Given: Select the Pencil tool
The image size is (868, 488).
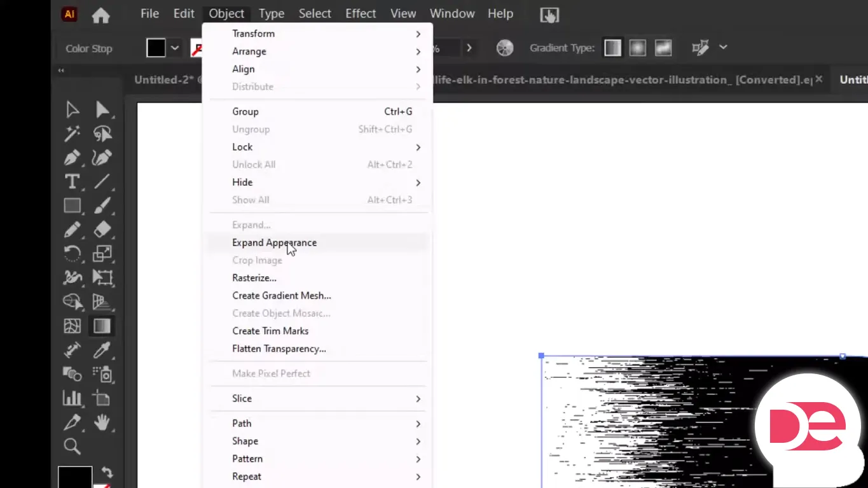Looking at the screenshot, I should pos(72,230).
